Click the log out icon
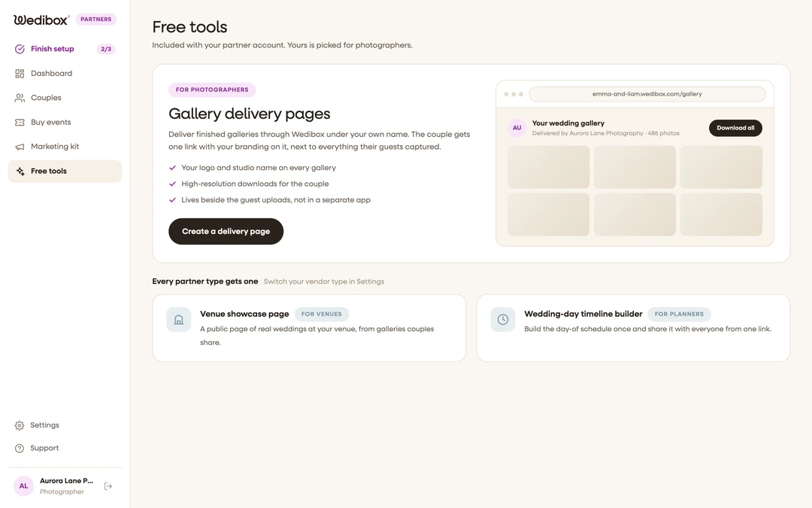Viewport: 812px width, 508px height. 108,486
